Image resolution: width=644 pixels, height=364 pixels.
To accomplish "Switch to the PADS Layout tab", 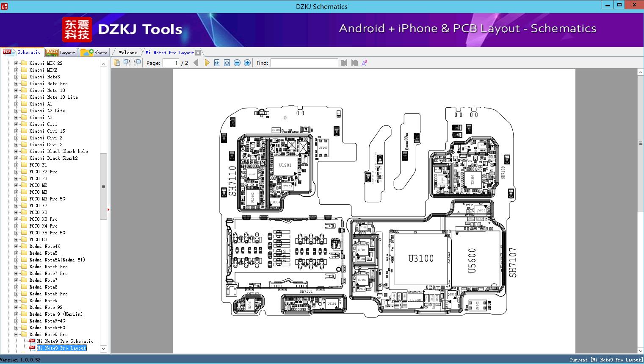I will pos(61,53).
